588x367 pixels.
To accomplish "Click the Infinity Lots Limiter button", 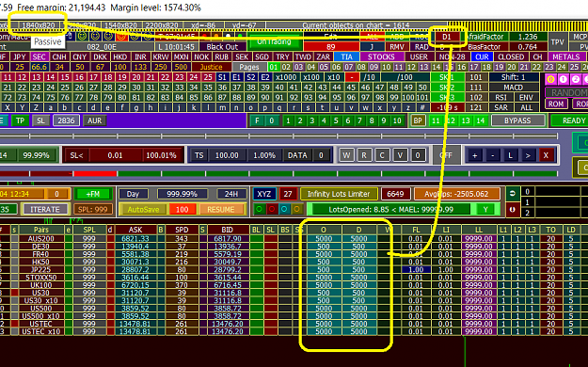I will (339, 194).
